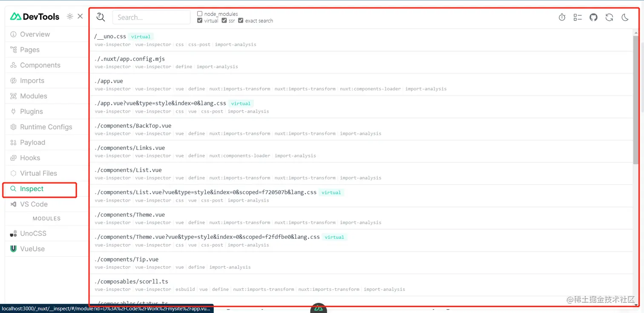Disable the exact search checkbox
Screen dimensions: 644x313
coord(241,20)
